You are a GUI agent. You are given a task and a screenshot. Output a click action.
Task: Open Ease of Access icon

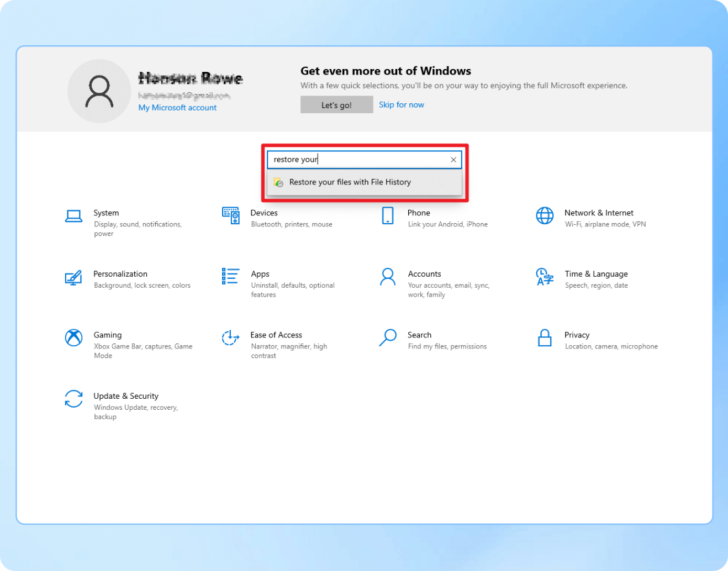pos(230,337)
